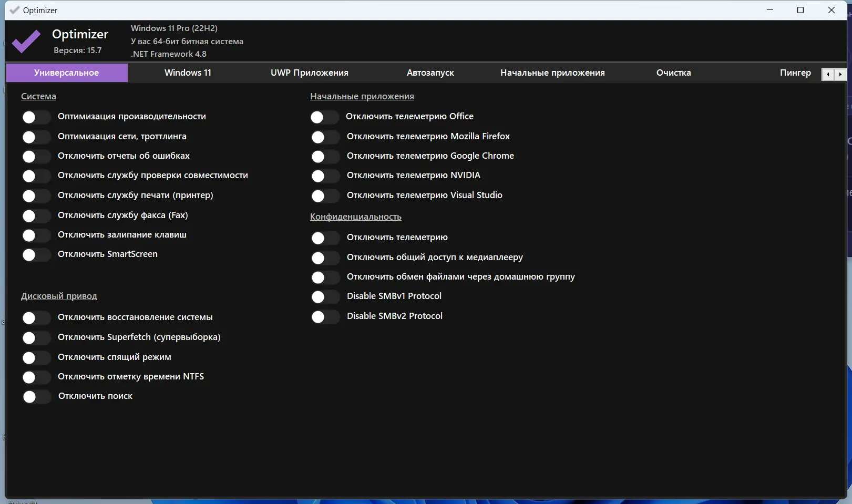Open the Автозапуск tab
Screen dimensions: 852x504
click(430, 73)
